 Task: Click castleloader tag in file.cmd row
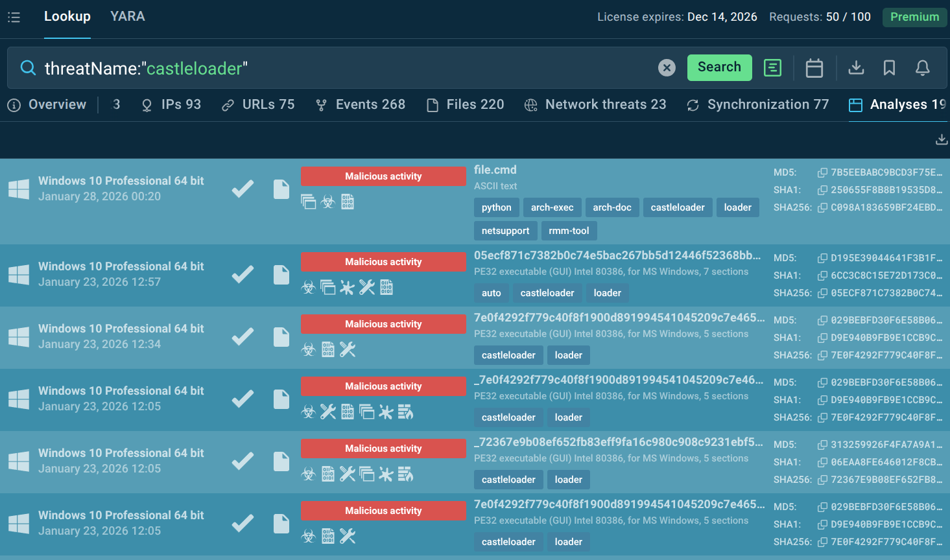(x=678, y=207)
